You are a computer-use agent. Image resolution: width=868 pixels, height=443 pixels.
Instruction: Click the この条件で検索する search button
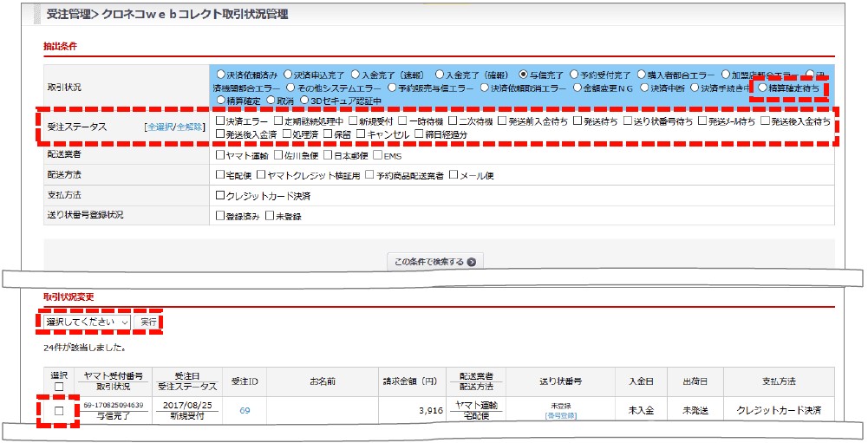(x=434, y=261)
